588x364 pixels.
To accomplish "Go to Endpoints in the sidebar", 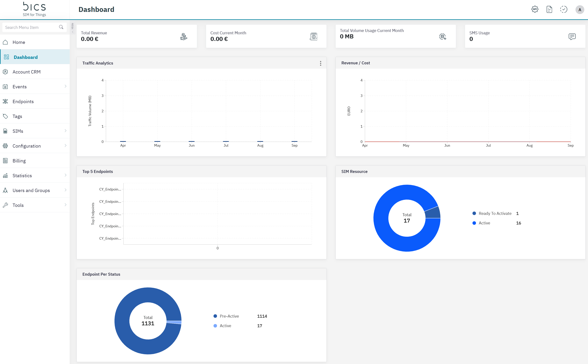I will coord(23,101).
